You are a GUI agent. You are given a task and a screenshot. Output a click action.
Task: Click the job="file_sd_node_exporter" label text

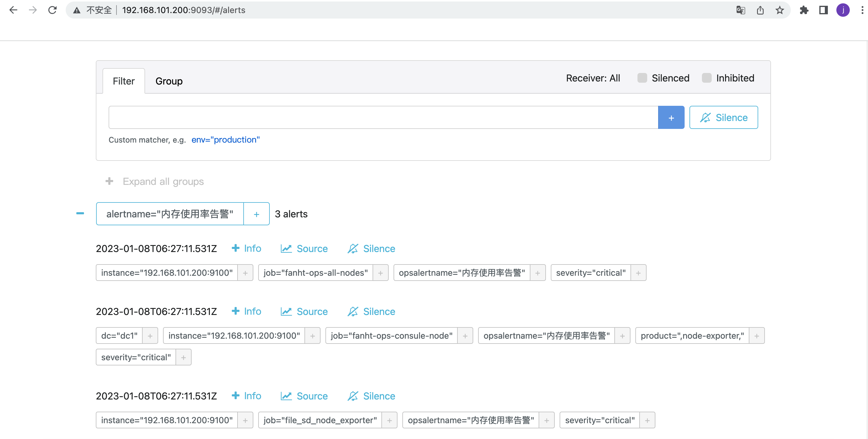point(320,420)
